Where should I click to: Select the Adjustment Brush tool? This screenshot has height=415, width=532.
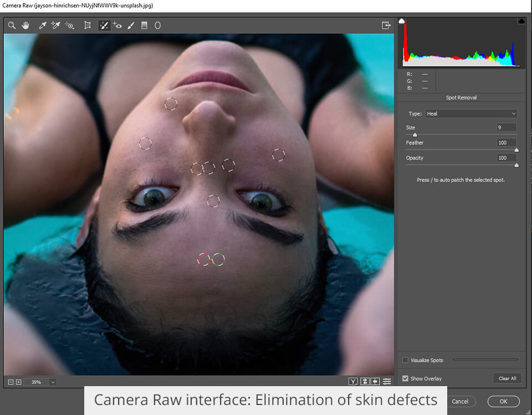click(x=131, y=25)
